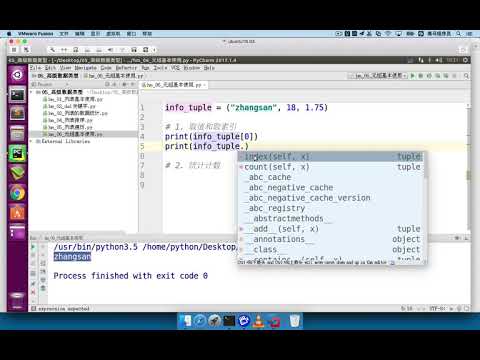Expand External Libraries node

coord(31,141)
